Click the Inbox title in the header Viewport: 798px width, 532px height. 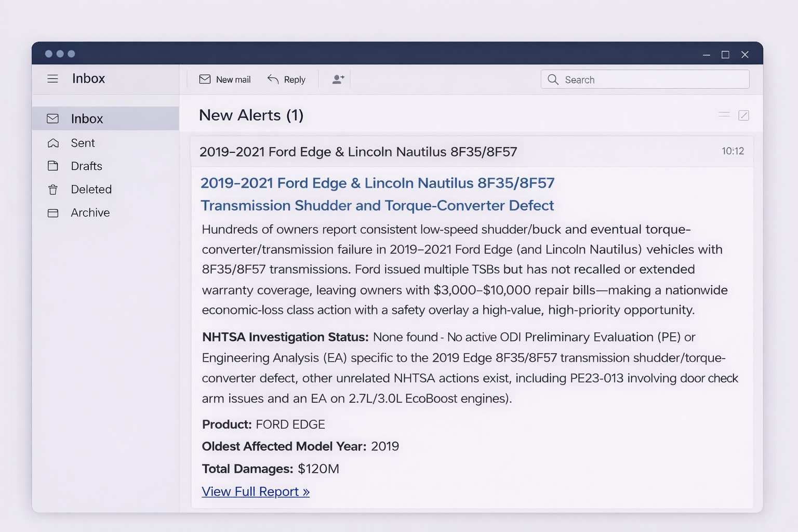[88, 78]
